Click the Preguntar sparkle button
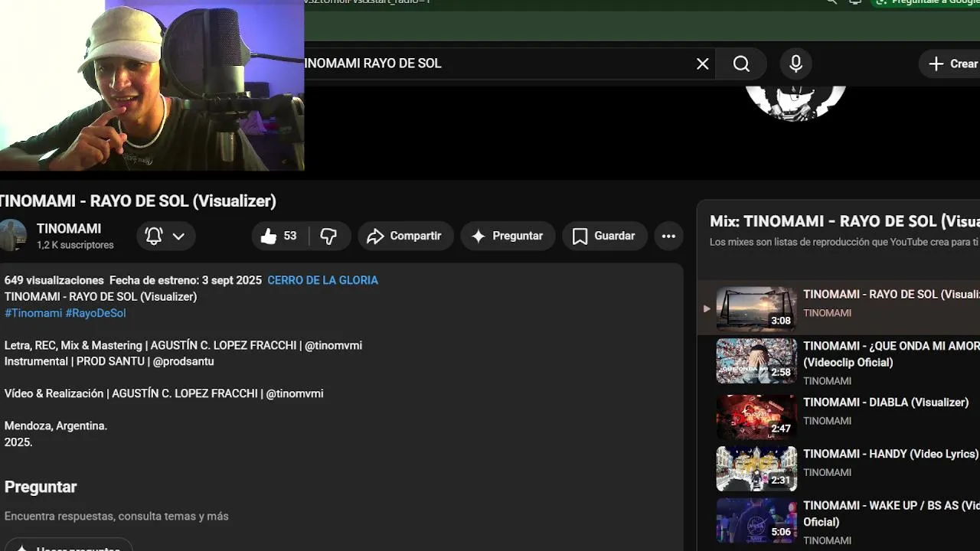 coord(508,236)
